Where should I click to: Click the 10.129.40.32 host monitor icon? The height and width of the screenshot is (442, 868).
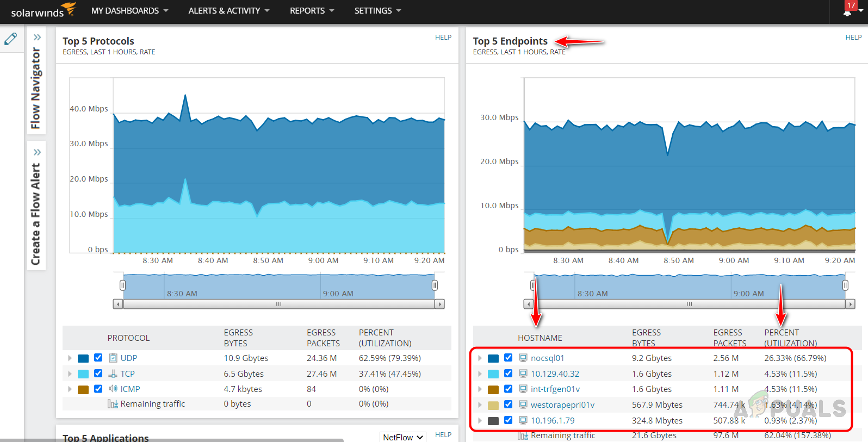click(x=523, y=373)
